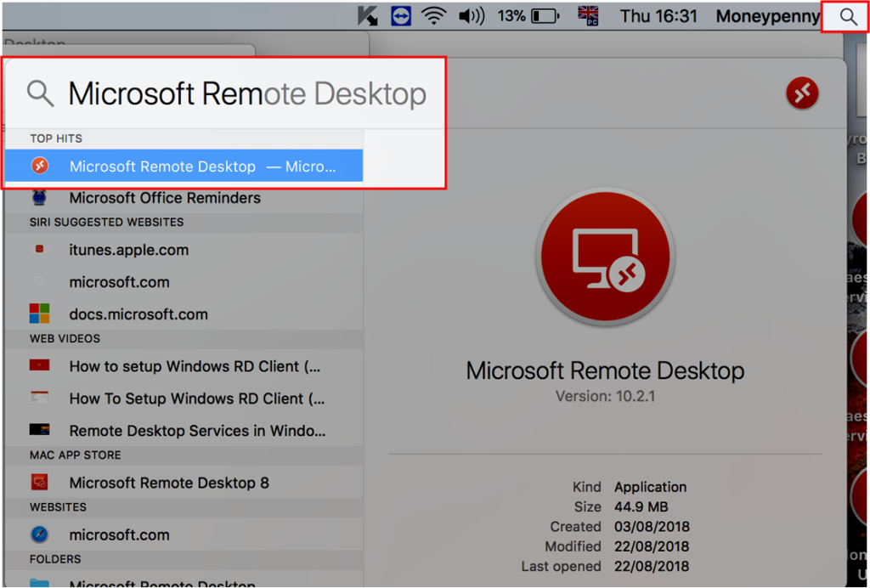Open the itunes.apple.com suggested website
This screenshot has height=588, width=870.
[184, 250]
